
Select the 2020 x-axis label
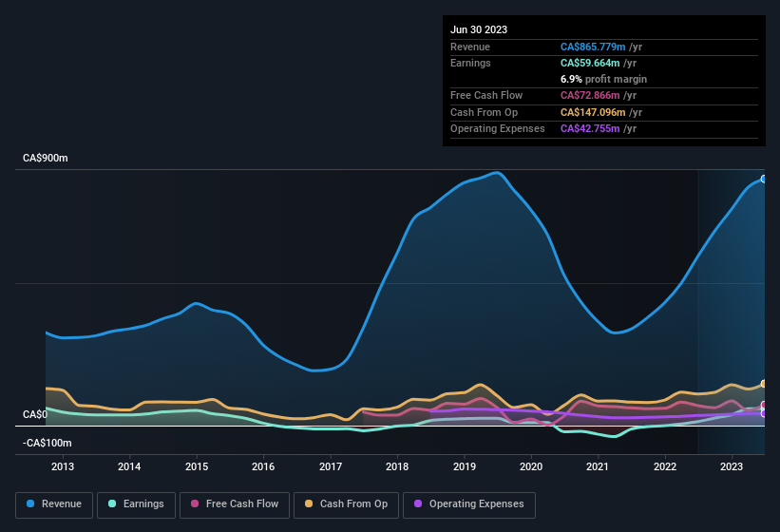coord(531,466)
